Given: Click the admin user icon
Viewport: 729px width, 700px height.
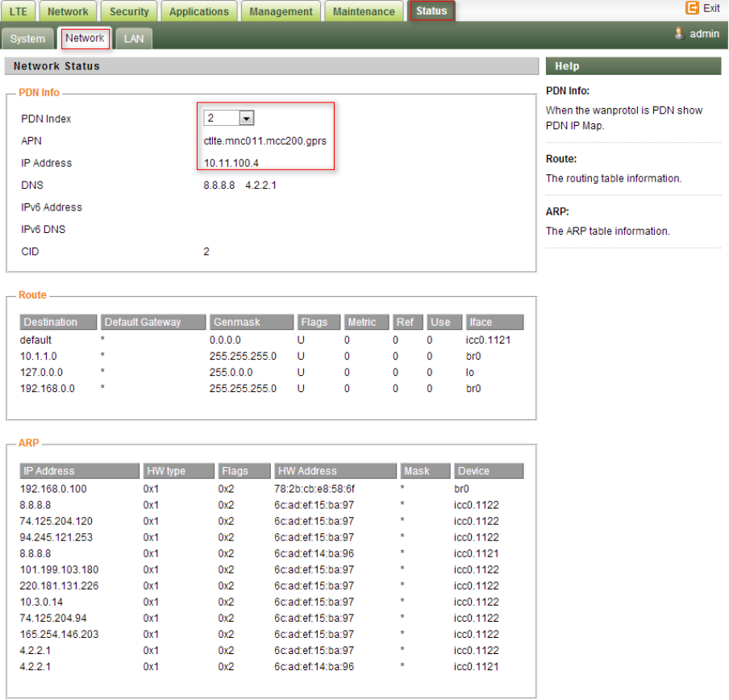Looking at the screenshot, I should pos(679,33).
